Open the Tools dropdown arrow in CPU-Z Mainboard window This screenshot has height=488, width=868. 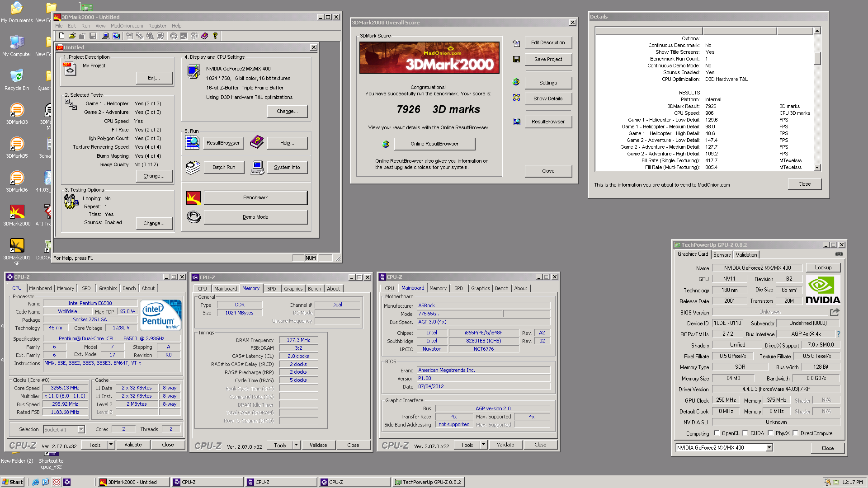click(x=483, y=445)
